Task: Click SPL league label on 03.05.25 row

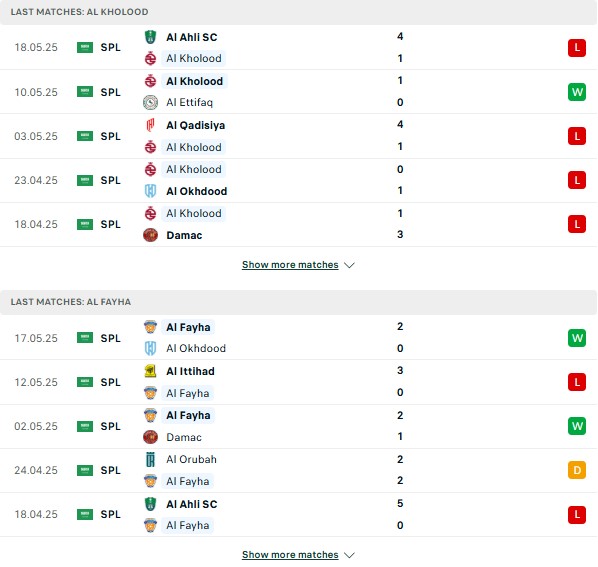Action: (111, 136)
